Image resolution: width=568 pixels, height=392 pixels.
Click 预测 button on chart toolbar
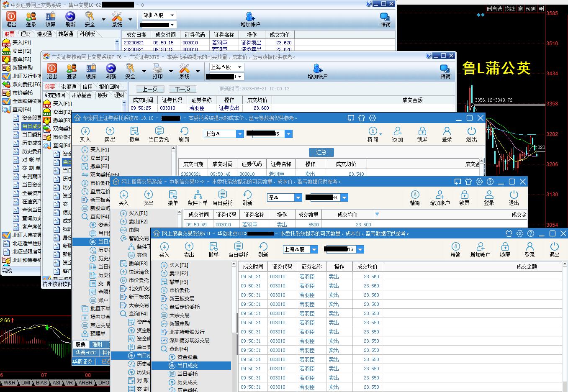point(531,9)
